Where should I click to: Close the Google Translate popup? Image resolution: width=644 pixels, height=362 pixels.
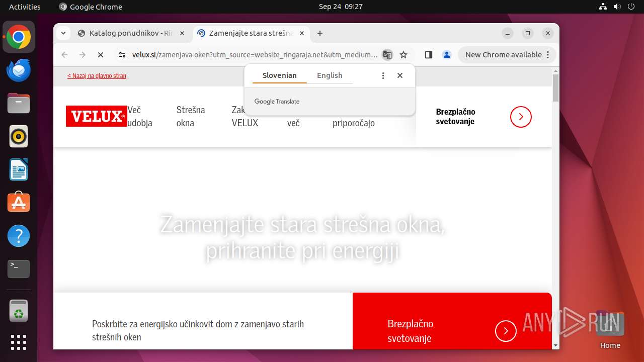(400, 75)
